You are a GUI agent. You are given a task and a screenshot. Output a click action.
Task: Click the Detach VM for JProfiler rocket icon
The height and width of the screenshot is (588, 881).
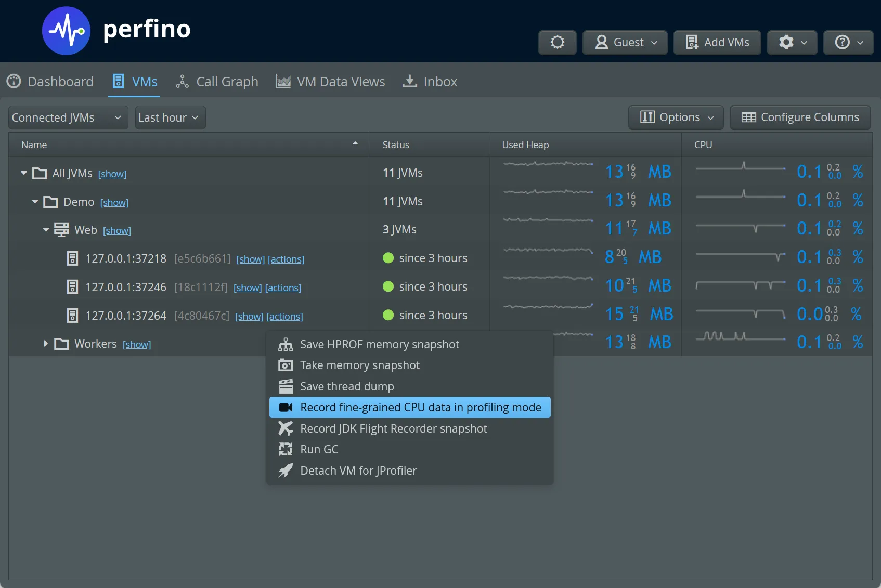point(286,471)
